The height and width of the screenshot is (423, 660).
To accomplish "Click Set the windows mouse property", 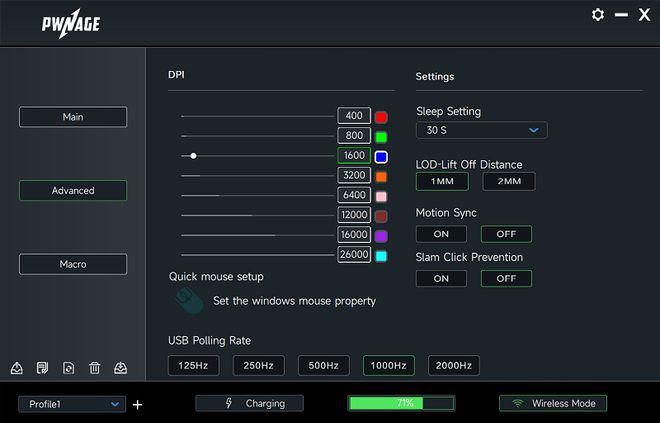I will tap(294, 301).
